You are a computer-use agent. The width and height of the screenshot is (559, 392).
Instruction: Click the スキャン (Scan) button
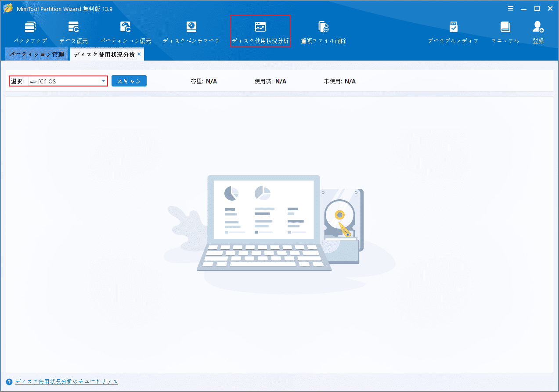[x=129, y=81]
